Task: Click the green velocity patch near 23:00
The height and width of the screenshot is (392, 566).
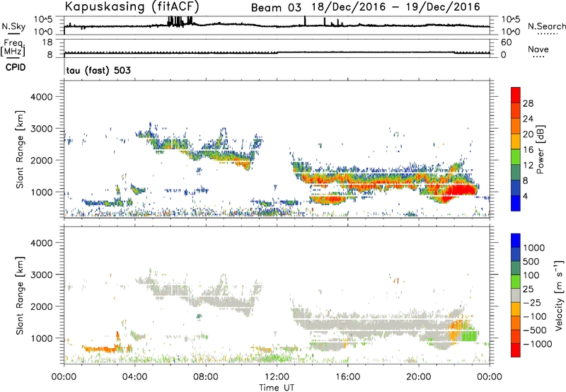Action: point(468,335)
